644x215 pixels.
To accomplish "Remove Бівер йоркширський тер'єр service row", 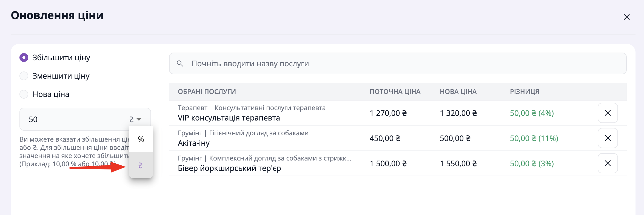I will [608, 163].
